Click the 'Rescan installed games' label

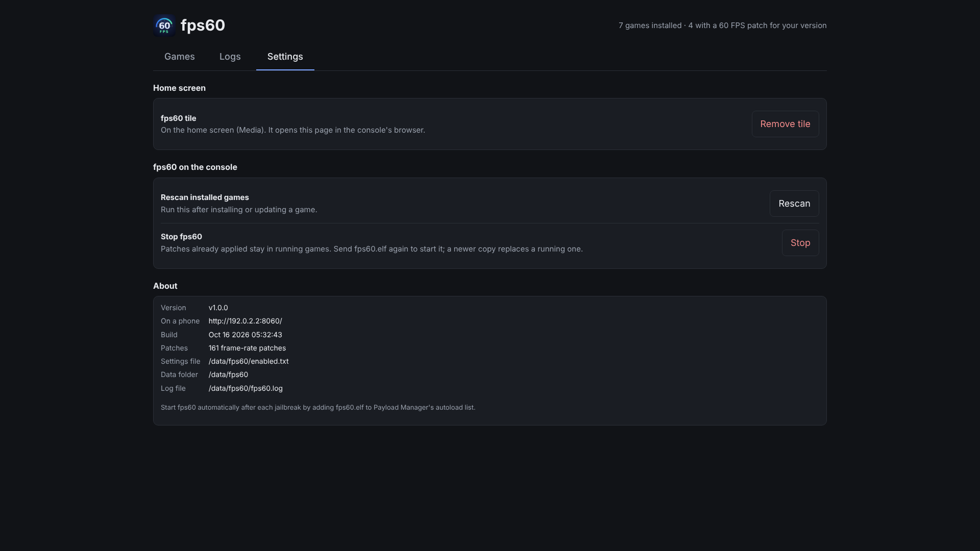(205, 197)
